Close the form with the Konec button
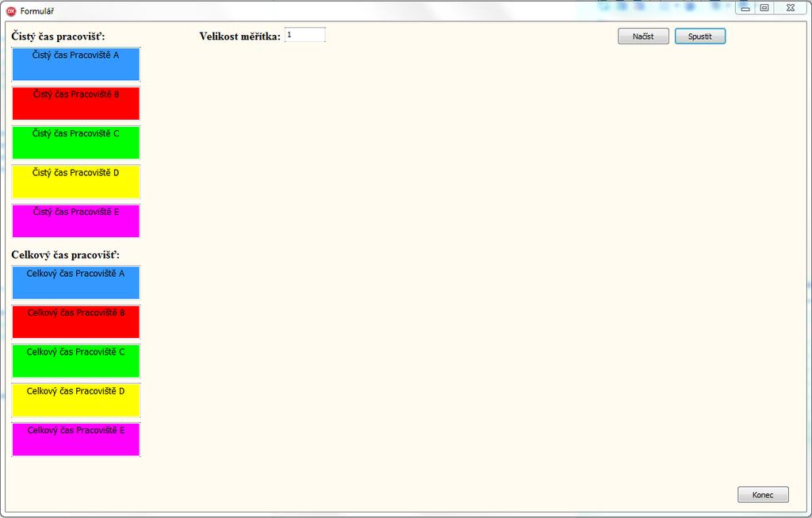Viewport: 812px width, 518px height. click(763, 495)
